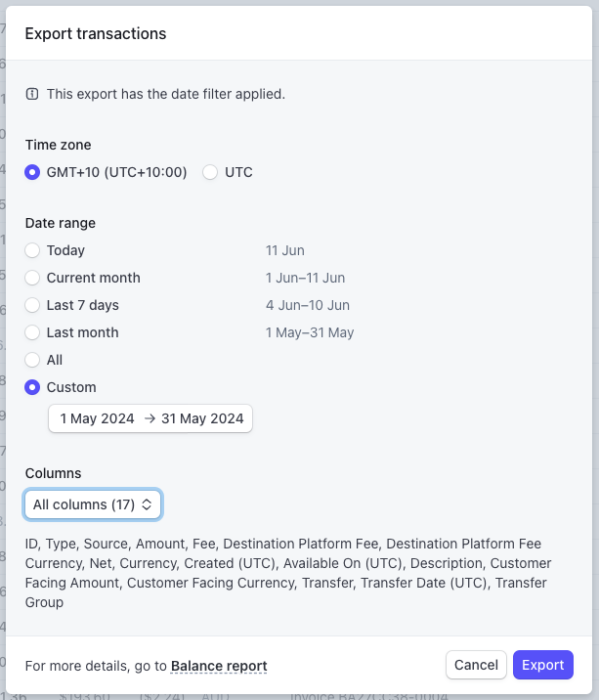Edit the end date 31 May 2024
The width and height of the screenshot is (599, 700).
[x=200, y=418]
